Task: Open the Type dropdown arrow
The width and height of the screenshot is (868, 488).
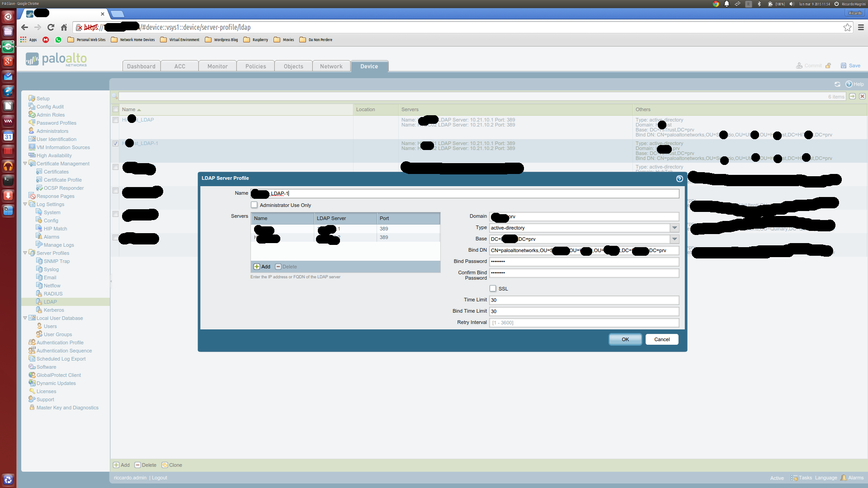Action: [x=675, y=228]
